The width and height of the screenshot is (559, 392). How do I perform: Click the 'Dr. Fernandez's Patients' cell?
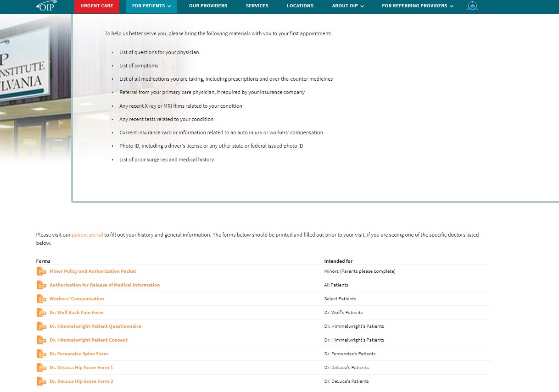click(x=350, y=354)
